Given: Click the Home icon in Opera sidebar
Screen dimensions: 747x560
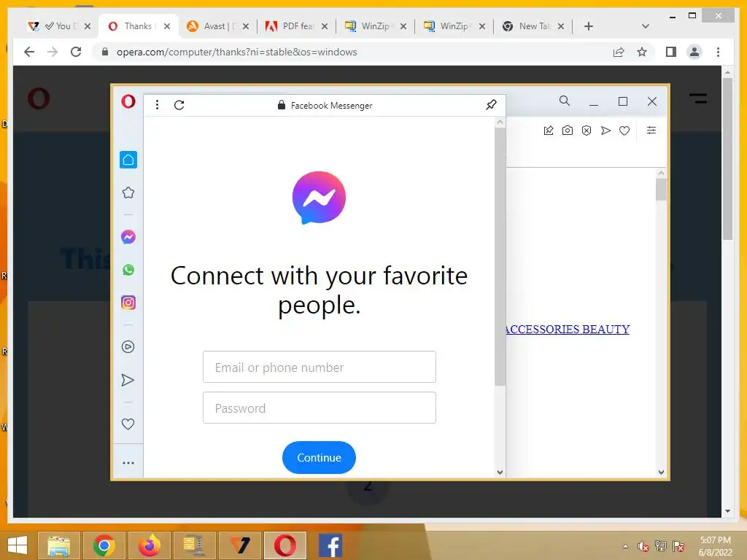Looking at the screenshot, I should (x=128, y=160).
